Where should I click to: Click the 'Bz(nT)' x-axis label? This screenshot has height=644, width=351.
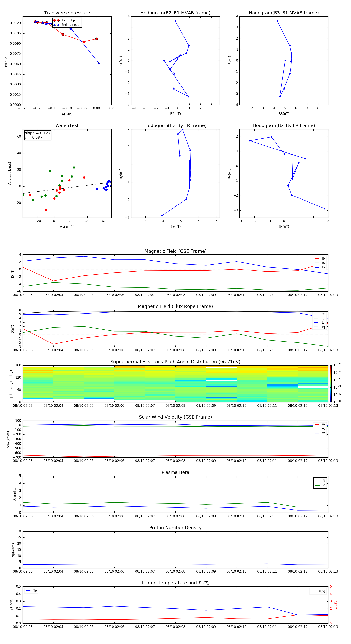175,227
